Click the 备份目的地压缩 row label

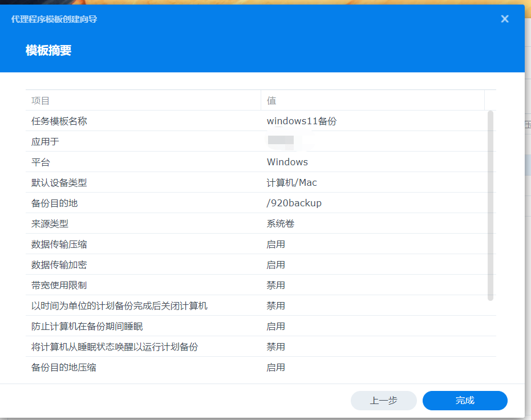pos(64,368)
